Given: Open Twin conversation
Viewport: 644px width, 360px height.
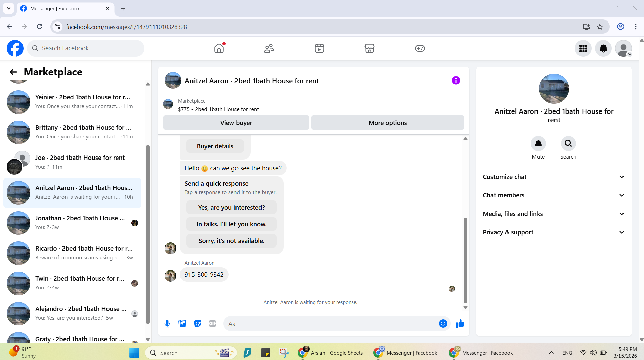Looking at the screenshot, I should 72,283.
